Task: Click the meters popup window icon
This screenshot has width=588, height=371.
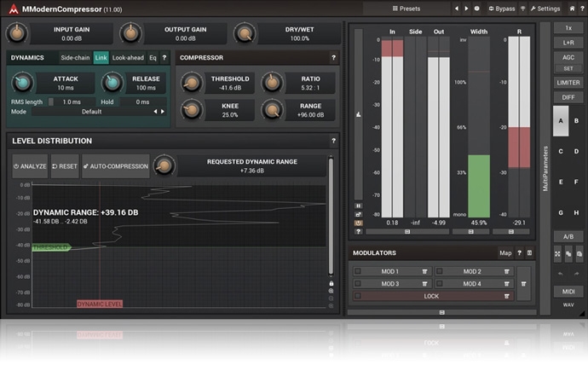Action: 358,215
